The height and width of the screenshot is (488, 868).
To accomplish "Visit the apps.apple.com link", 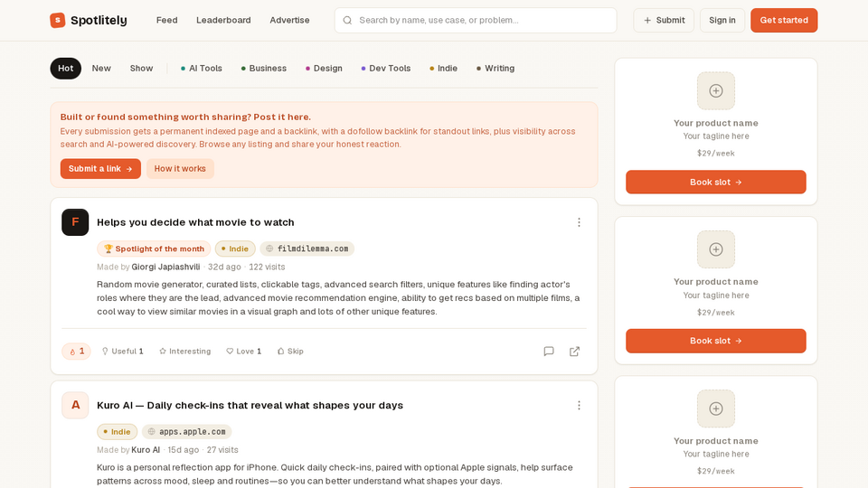I will tap(186, 432).
